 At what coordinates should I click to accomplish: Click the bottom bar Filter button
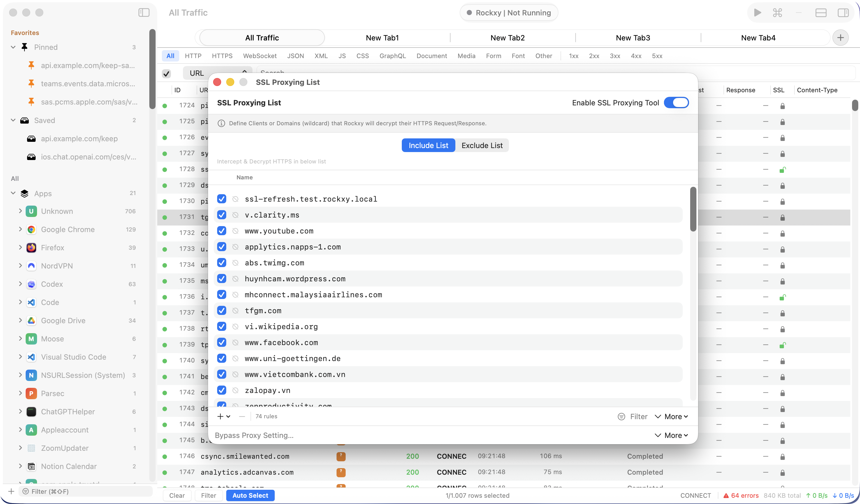coord(209,495)
